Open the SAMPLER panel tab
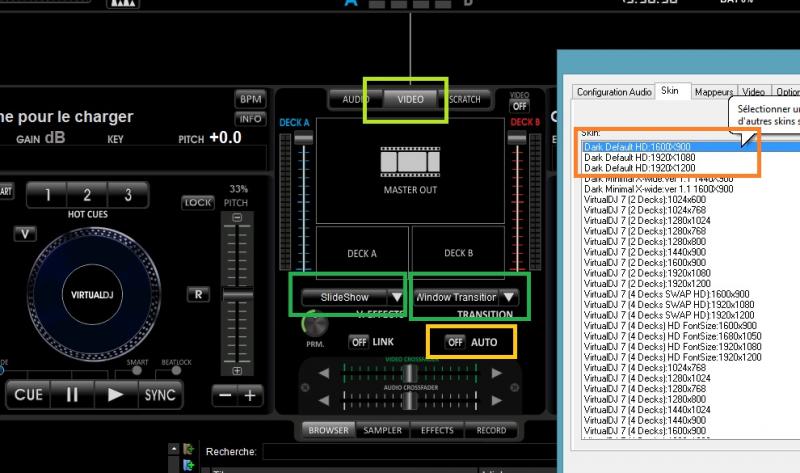800x473 pixels. pos(383,431)
